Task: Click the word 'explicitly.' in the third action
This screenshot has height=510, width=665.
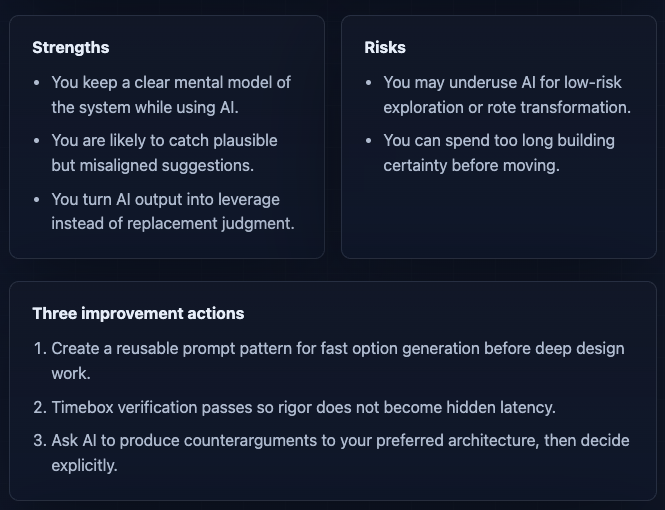Action: tap(84, 465)
